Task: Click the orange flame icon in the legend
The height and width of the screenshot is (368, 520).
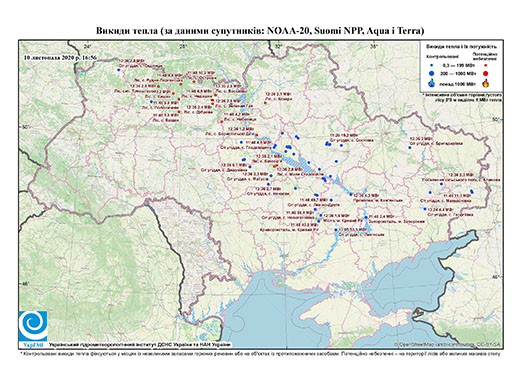Action: point(486,83)
